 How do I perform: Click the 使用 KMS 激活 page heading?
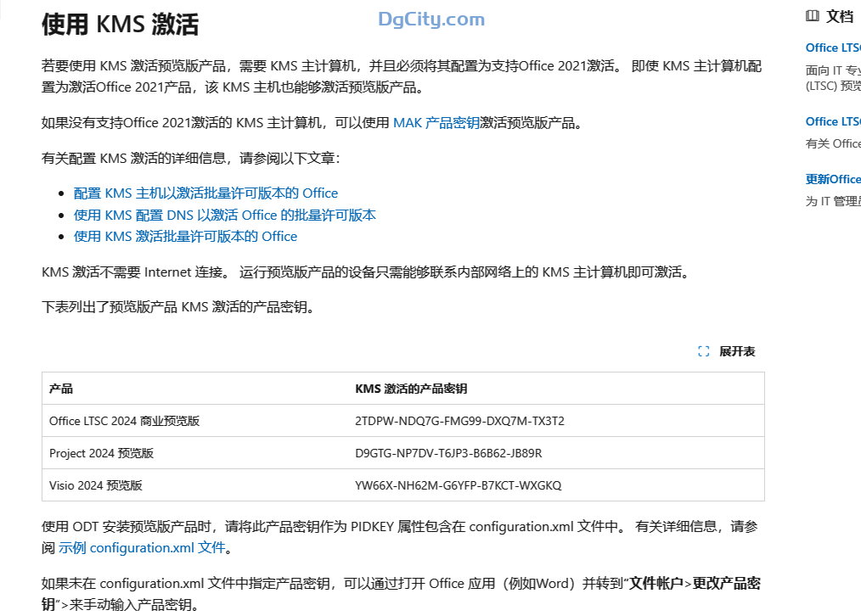[x=120, y=25]
